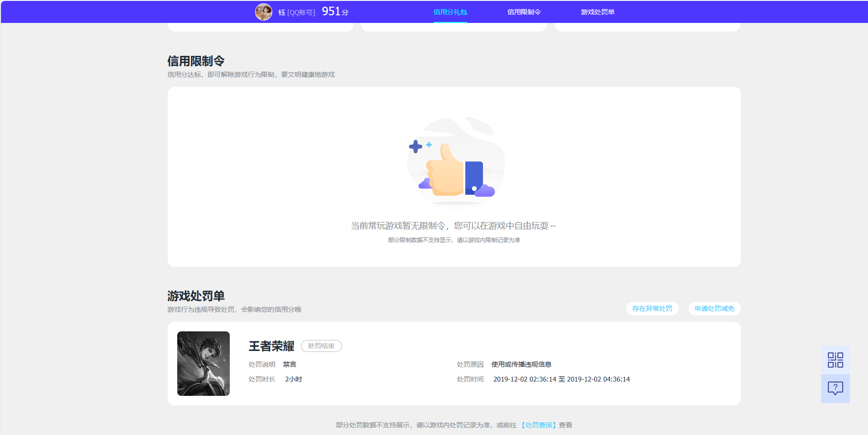Click the 使用或传播违规信息 reason text

point(521,364)
